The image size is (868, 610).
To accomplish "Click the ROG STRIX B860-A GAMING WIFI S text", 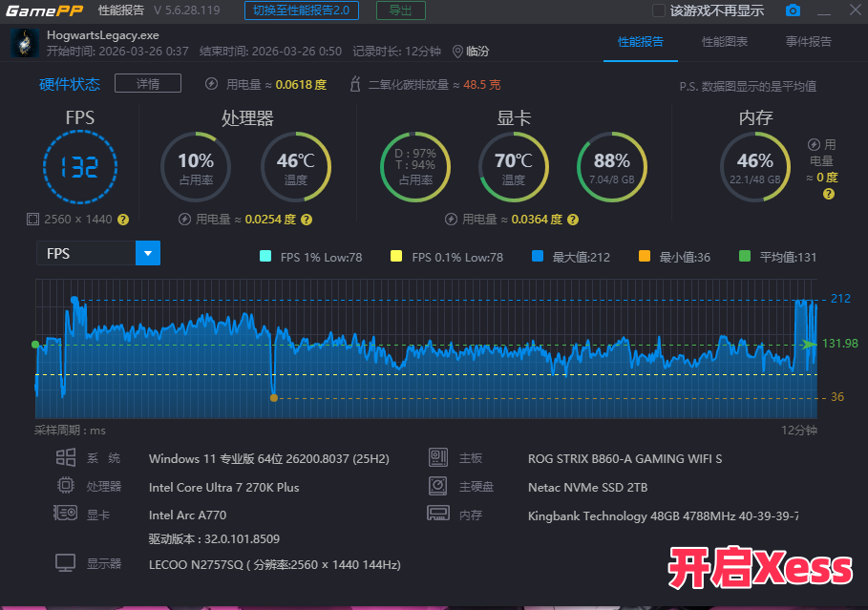I will click(x=625, y=458).
